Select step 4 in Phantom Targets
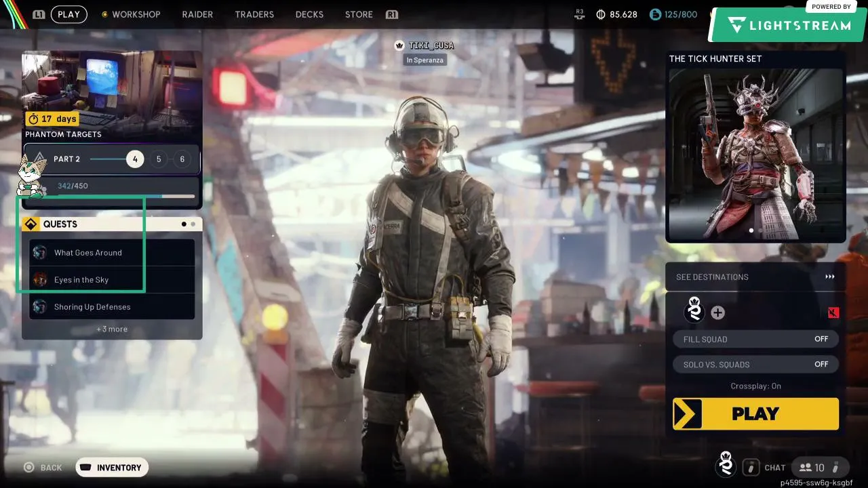868x488 pixels. pyautogui.click(x=135, y=159)
